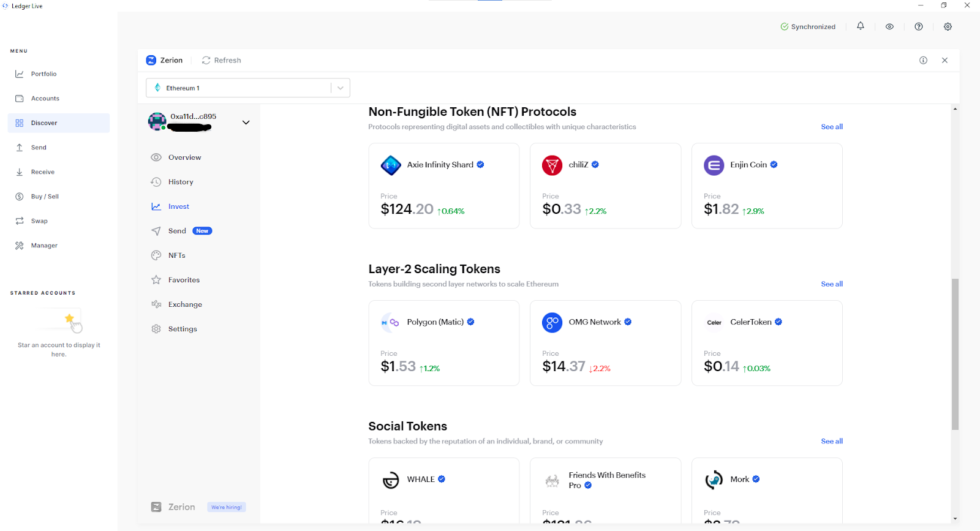Close the Zerion app panel
The width and height of the screenshot is (980, 531).
point(944,60)
